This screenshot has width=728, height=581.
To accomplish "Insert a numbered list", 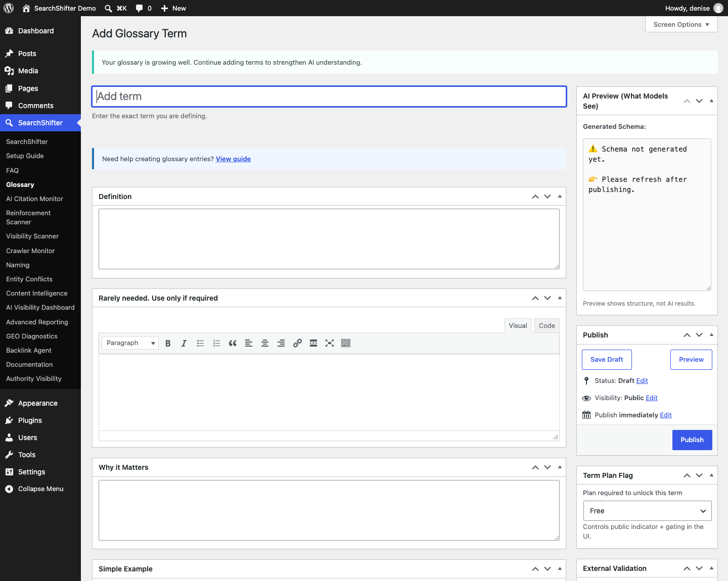I will (x=216, y=343).
